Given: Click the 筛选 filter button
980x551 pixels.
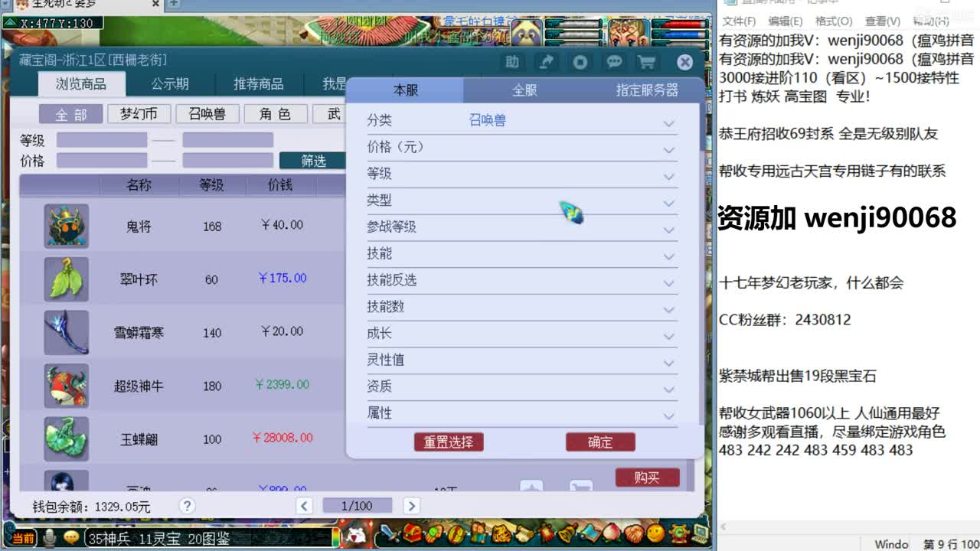Looking at the screenshot, I should pos(313,161).
